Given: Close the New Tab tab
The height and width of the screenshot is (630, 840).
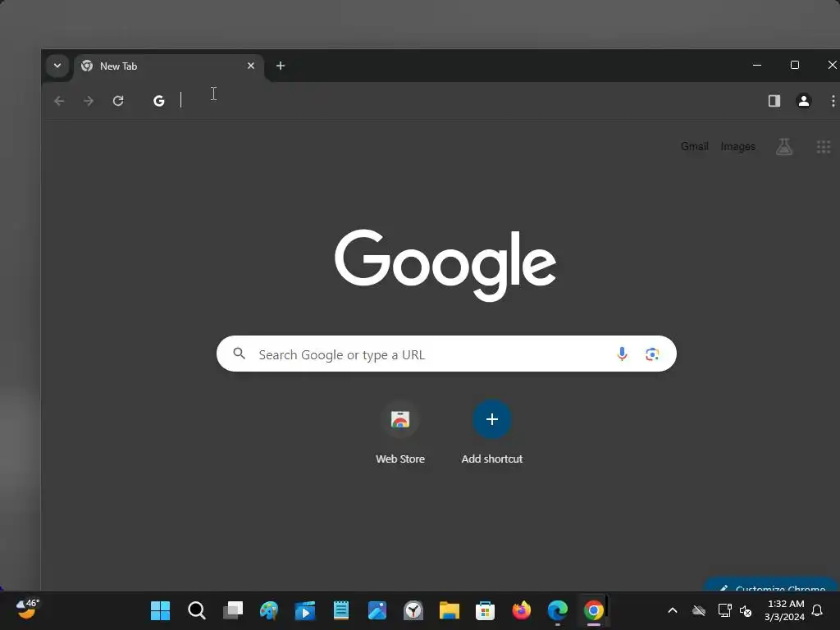Looking at the screenshot, I should click(251, 66).
